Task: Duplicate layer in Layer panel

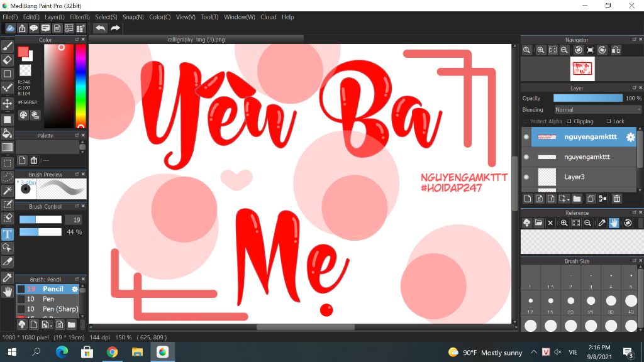Action: click(591, 199)
